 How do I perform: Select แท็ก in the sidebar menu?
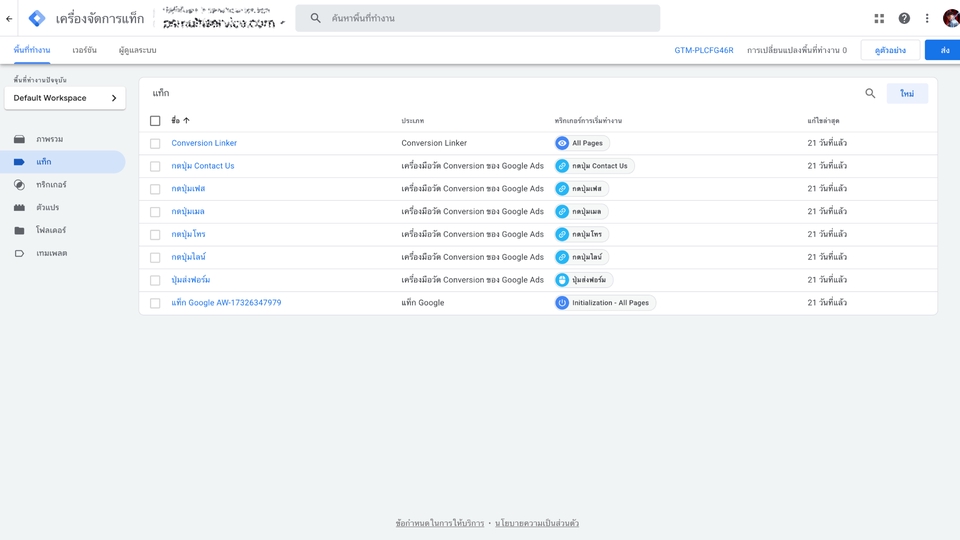pyautogui.click(x=62, y=162)
